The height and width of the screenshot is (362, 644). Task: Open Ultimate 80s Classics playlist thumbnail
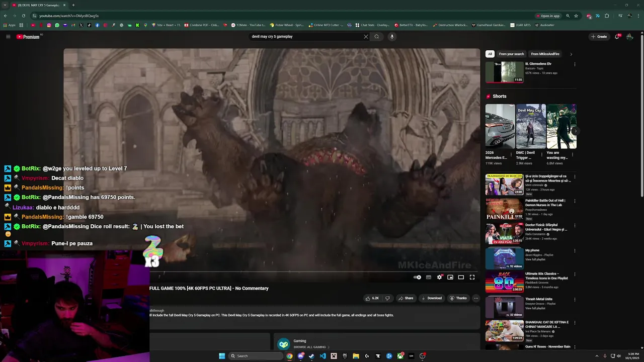tap(504, 282)
